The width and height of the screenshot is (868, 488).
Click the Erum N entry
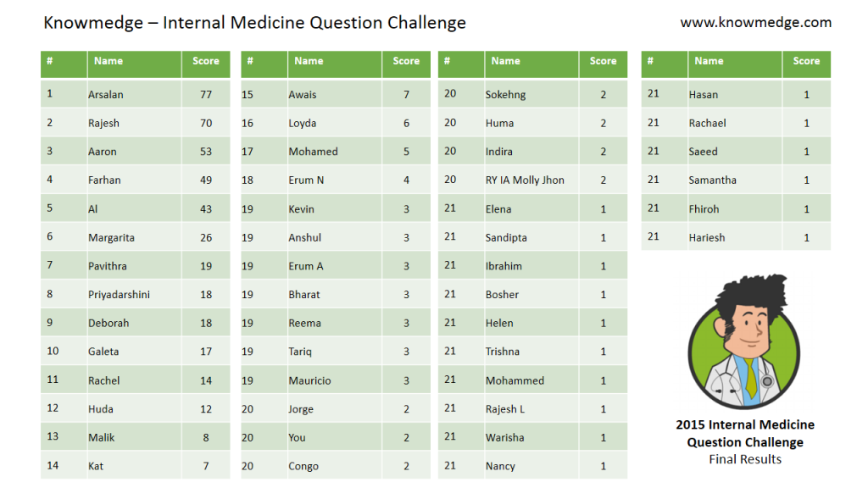(306, 180)
